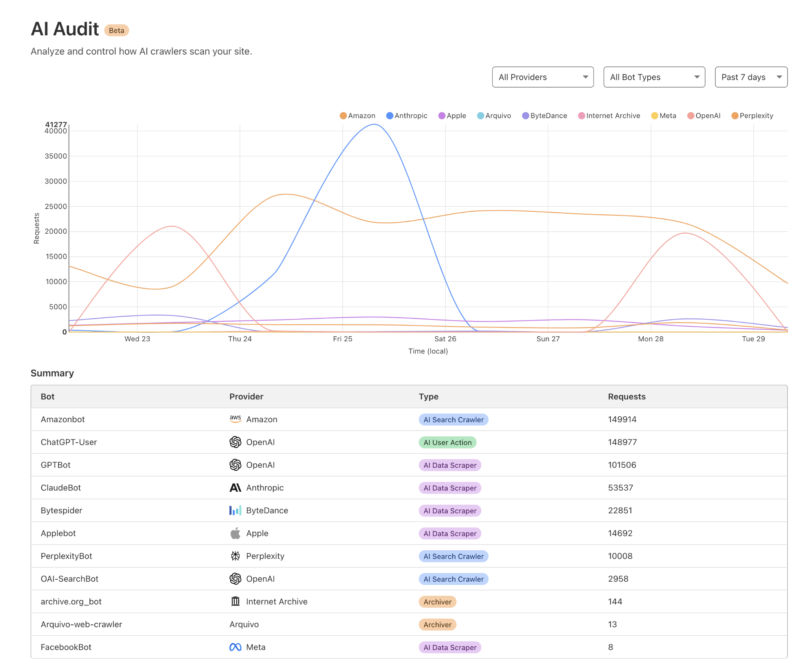Click the Meta logo beside FacebookBot
Image resolution: width=804 pixels, height=672 pixels.
235,647
